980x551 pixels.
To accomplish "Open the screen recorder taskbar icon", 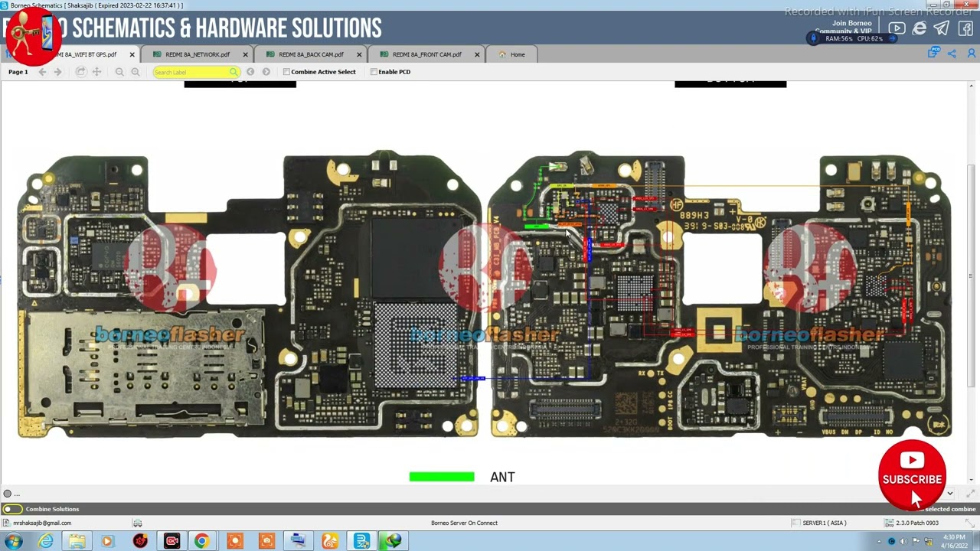I will (x=171, y=541).
